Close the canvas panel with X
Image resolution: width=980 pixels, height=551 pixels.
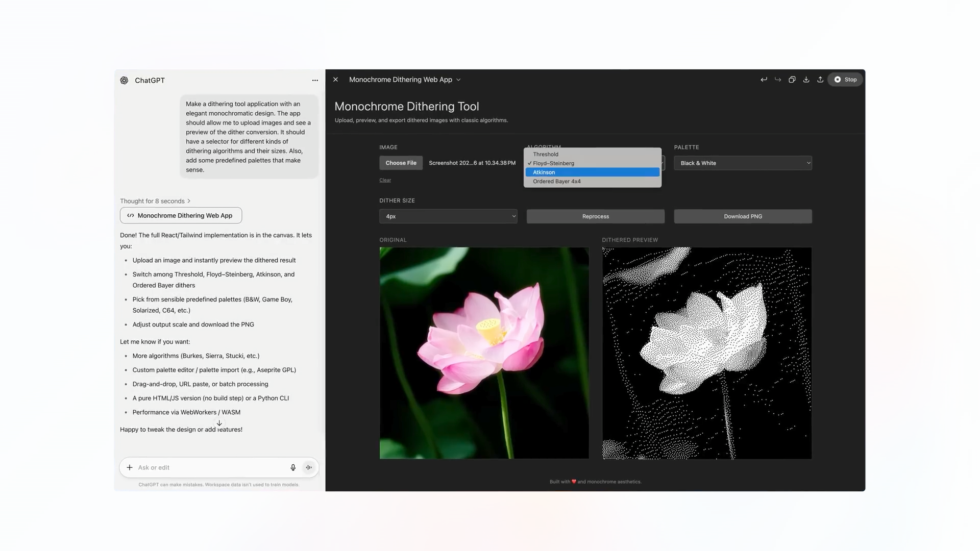pos(335,80)
